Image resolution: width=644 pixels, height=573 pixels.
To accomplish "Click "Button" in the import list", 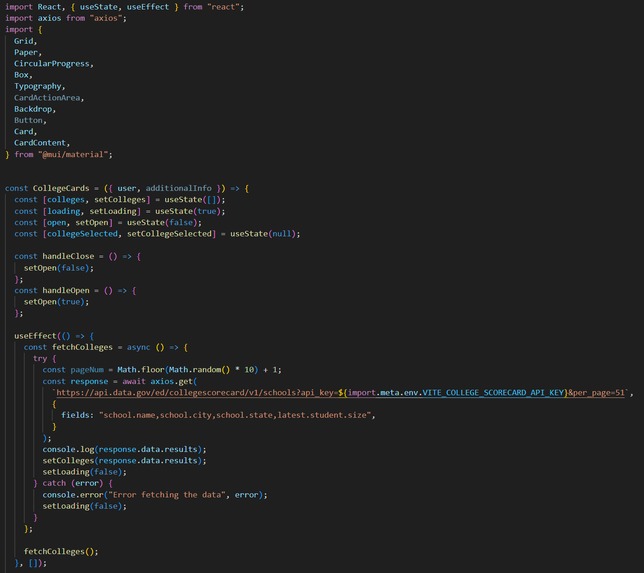I will click(x=28, y=120).
